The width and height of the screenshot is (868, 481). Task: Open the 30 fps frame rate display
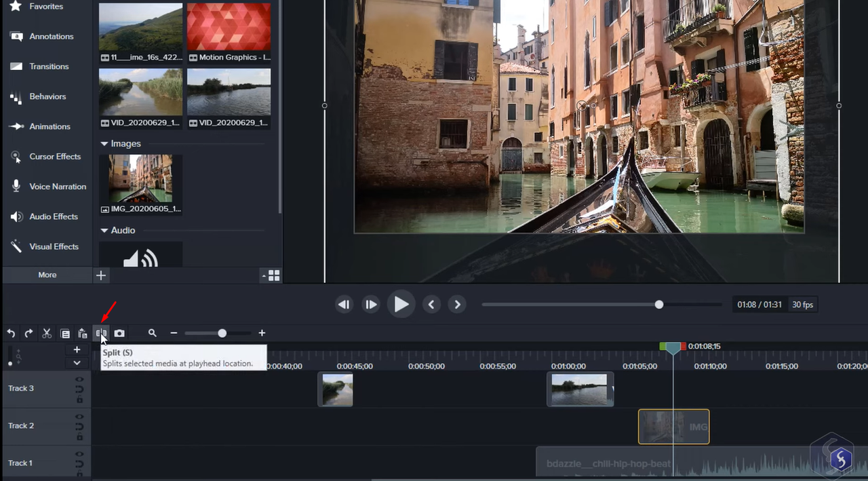(x=803, y=305)
